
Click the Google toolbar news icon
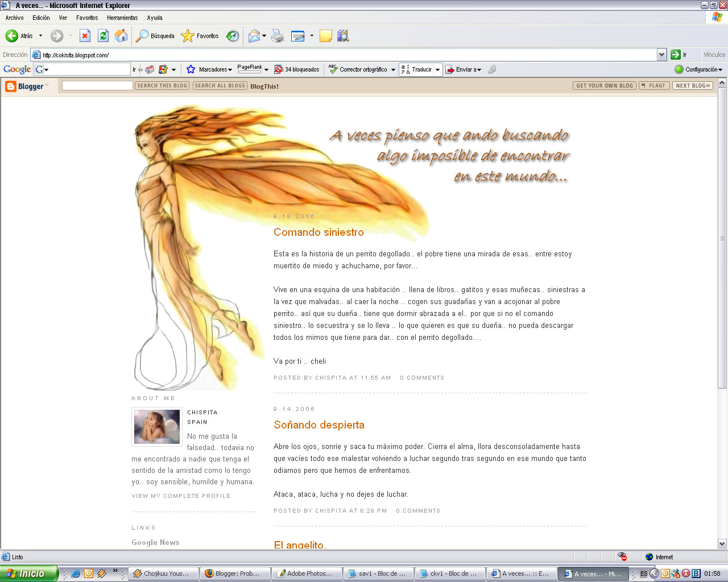pyautogui.click(x=150, y=69)
